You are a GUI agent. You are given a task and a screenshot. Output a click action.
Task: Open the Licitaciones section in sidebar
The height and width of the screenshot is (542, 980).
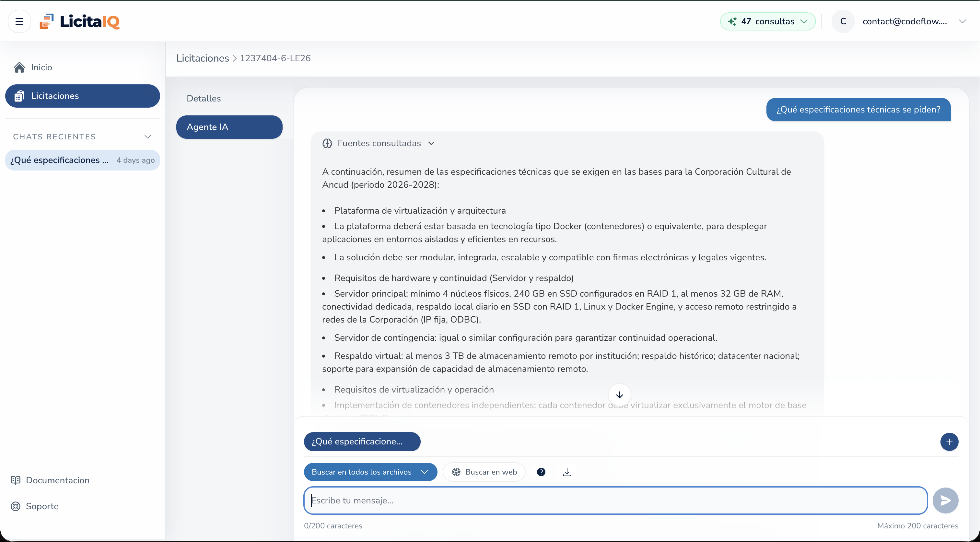coord(82,96)
